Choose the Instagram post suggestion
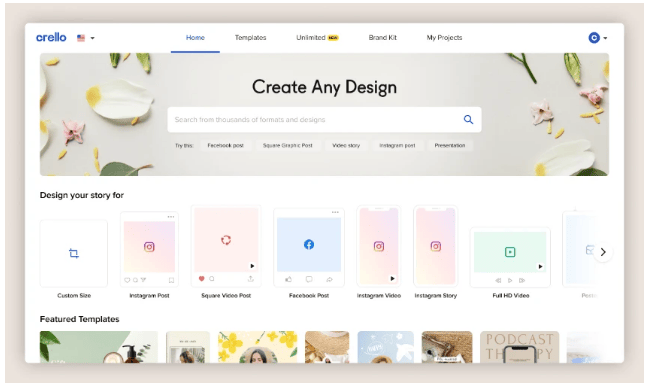The width and height of the screenshot is (648, 387). click(397, 146)
